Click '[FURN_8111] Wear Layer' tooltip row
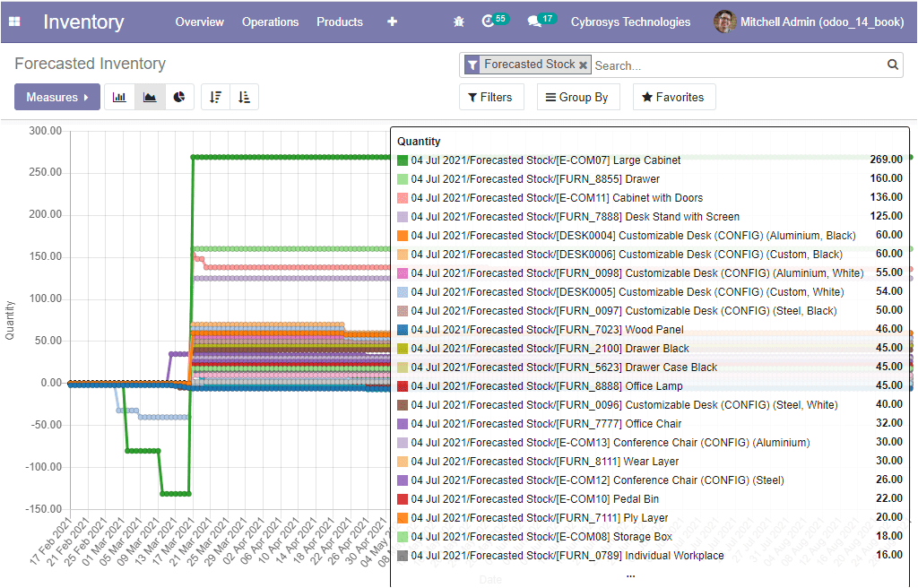 [x=650, y=461]
